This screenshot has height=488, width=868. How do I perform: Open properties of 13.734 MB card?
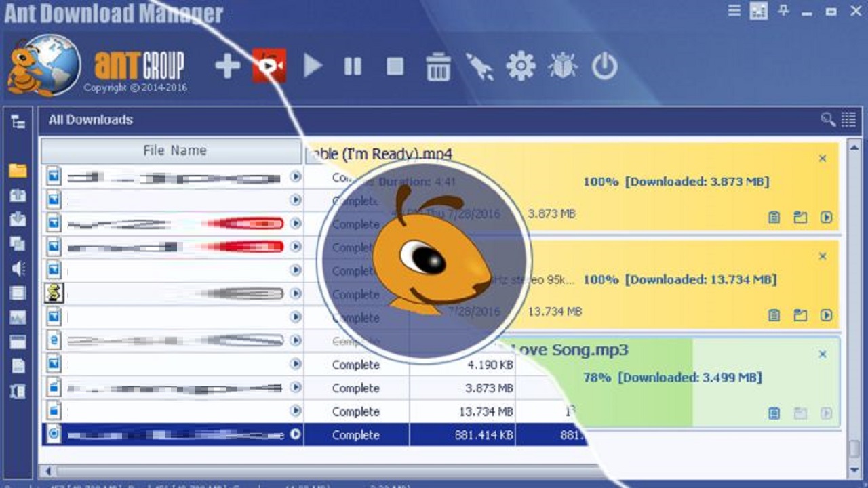(774, 315)
